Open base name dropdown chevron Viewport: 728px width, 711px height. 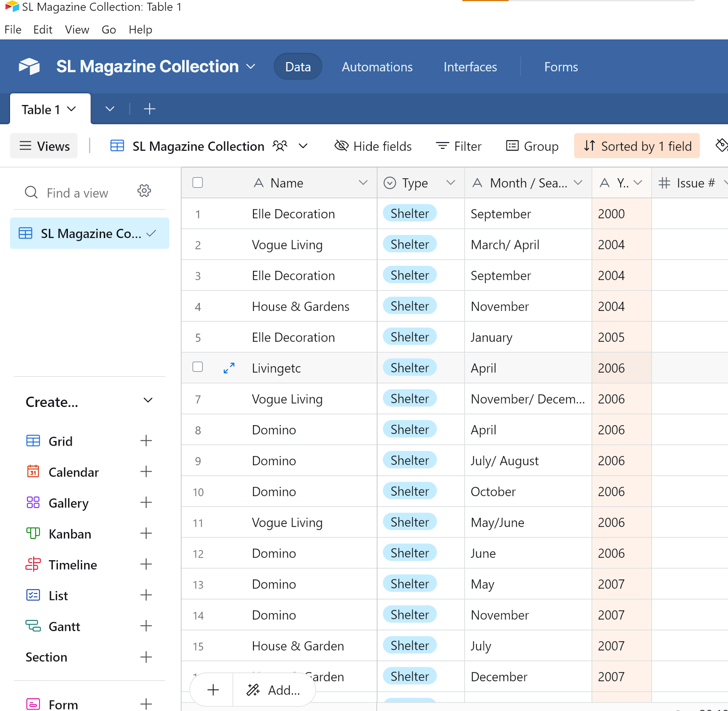click(251, 66)
